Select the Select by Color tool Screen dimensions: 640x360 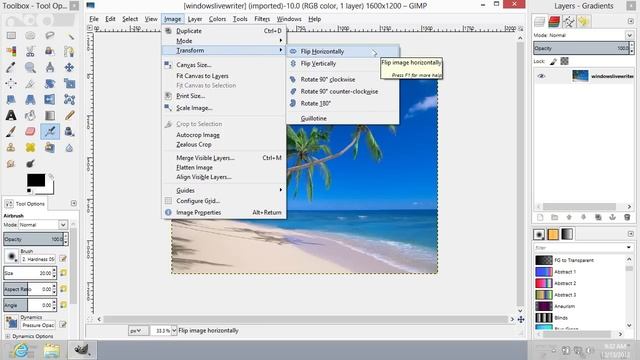[x=11, y=51]
